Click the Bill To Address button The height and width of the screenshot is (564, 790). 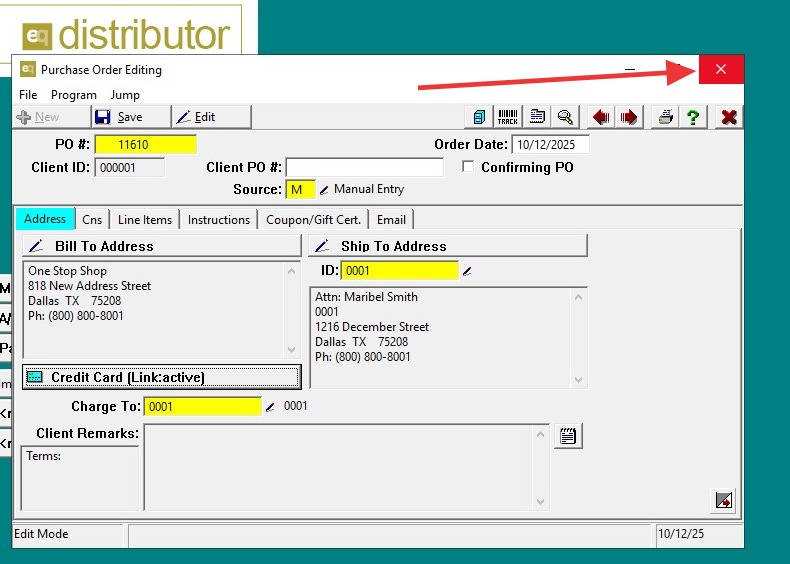[x=162, y=246]
